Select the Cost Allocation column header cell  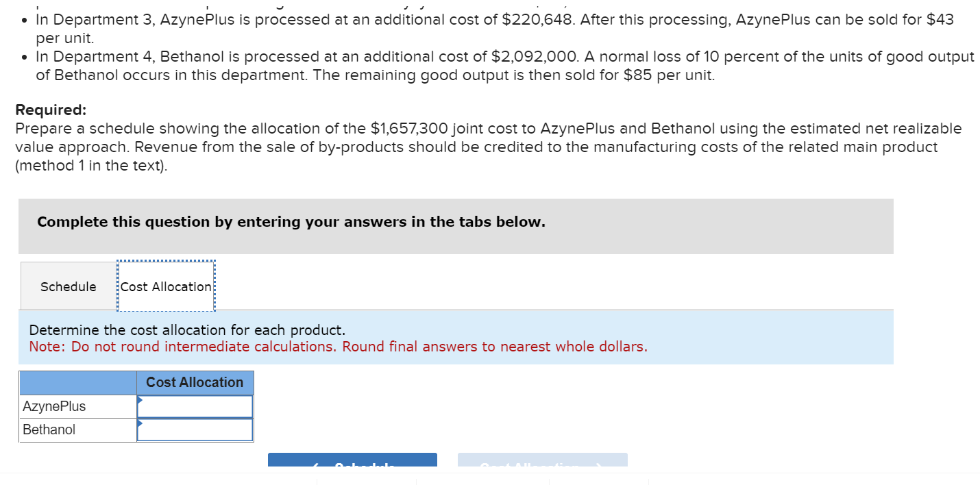tap(195, 382)
